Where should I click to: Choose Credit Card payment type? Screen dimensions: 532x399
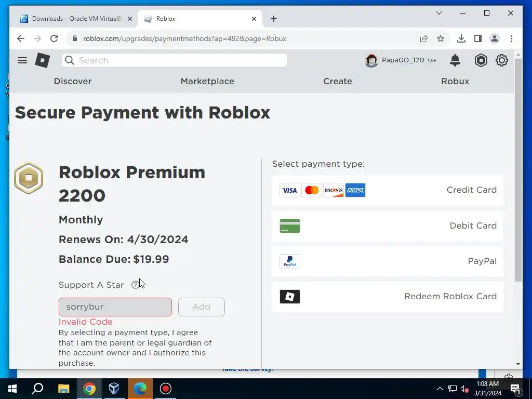tap(388, 190)
